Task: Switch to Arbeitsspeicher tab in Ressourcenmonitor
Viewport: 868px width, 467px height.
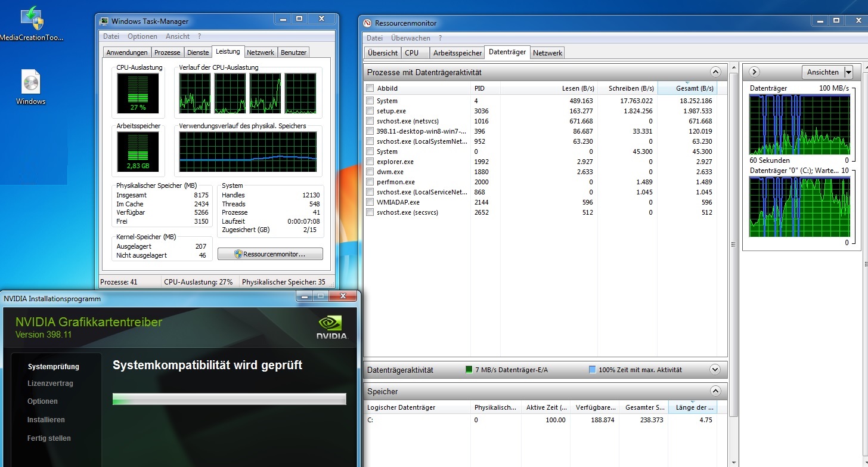Action: point(457,53)
